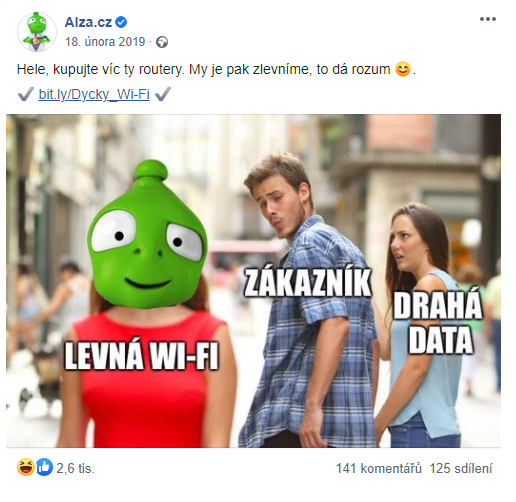Open the Alza.cz page name link
The height and width of the screenshot is (502, 516).
coord(88,22)
